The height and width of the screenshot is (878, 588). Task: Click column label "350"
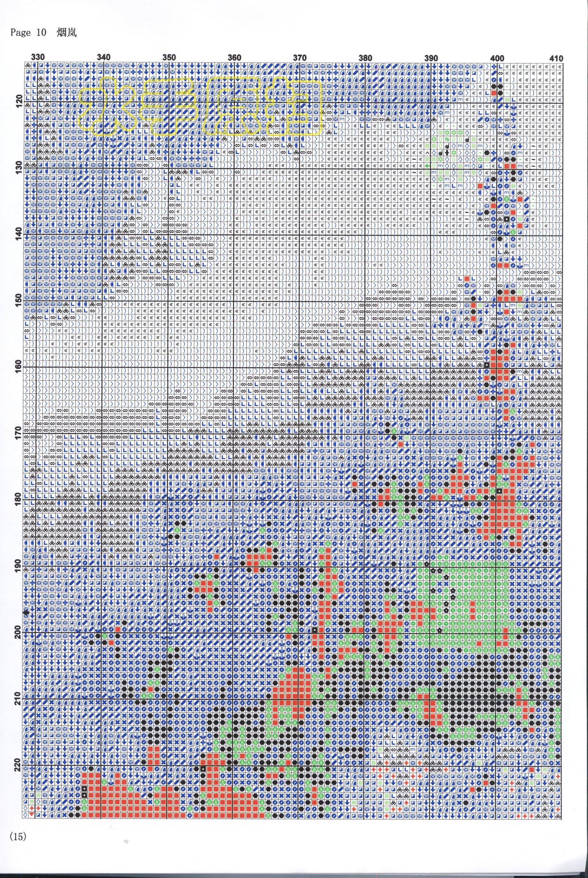pyautogui.click(x=169, y=57)
